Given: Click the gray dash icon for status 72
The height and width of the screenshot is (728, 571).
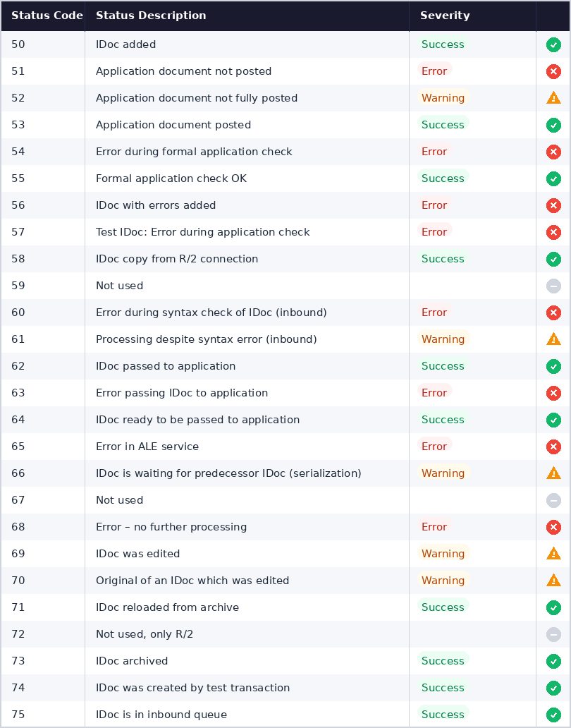Looking at the screenshot, I should tap(553, 634).
